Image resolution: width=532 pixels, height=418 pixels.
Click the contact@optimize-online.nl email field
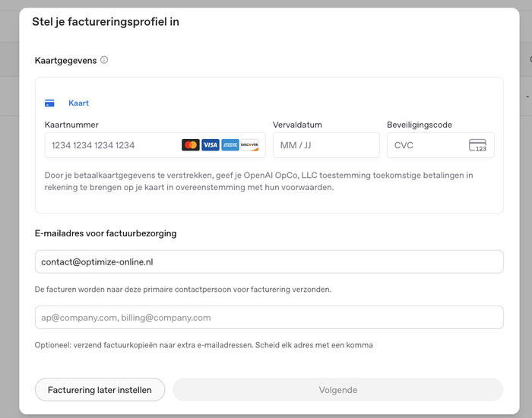[269, 261]
